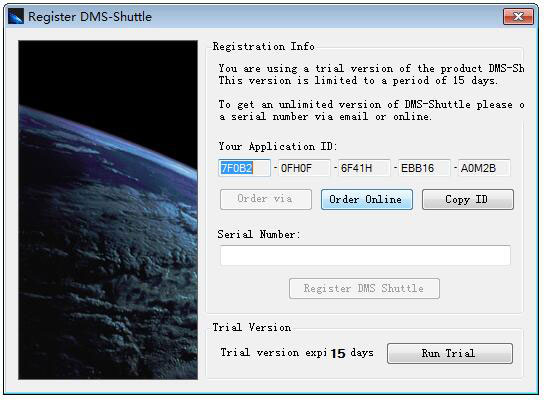Click the Trial Version group label
Viewport: 545px width, 402px height.
[252, 327]
